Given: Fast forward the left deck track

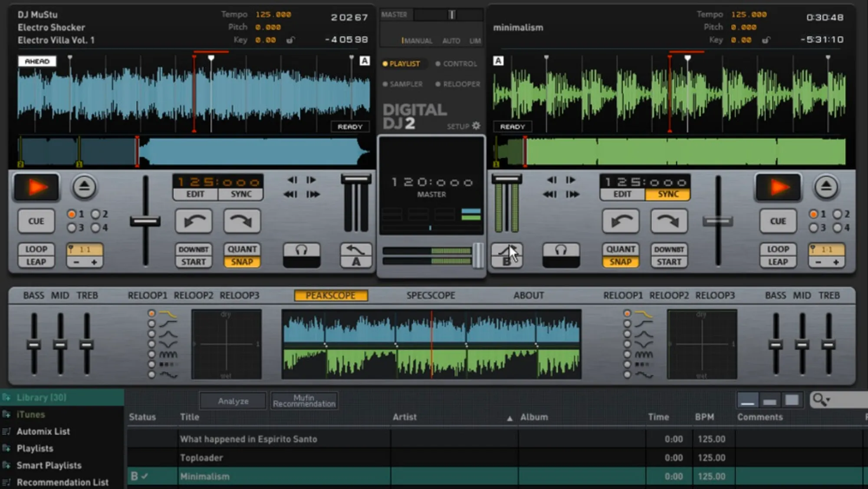Looking at the screenshot, I should pyautogui.click(x=313, y=194).
